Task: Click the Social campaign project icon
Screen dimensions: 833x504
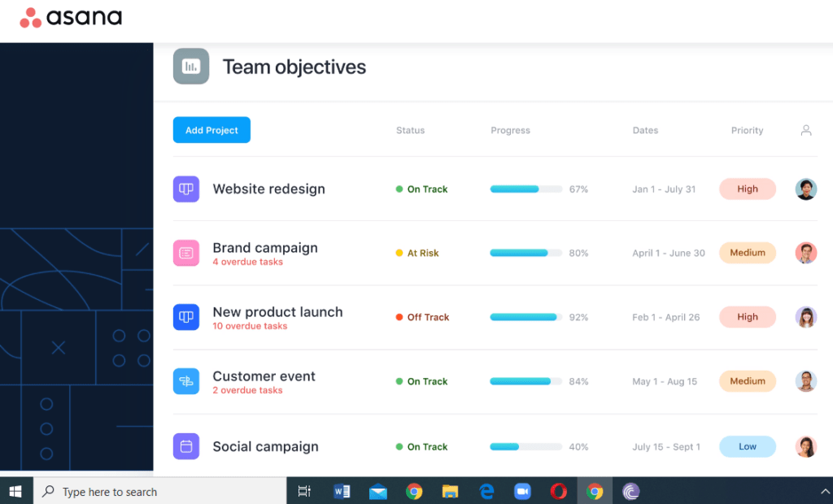Action: [x=185, y=446]
